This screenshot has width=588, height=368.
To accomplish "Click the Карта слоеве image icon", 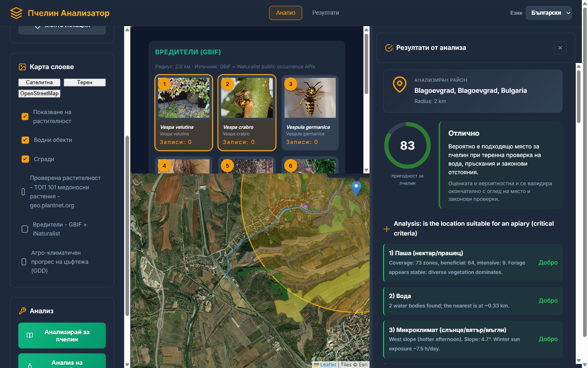I will click(x=22, y=67).
